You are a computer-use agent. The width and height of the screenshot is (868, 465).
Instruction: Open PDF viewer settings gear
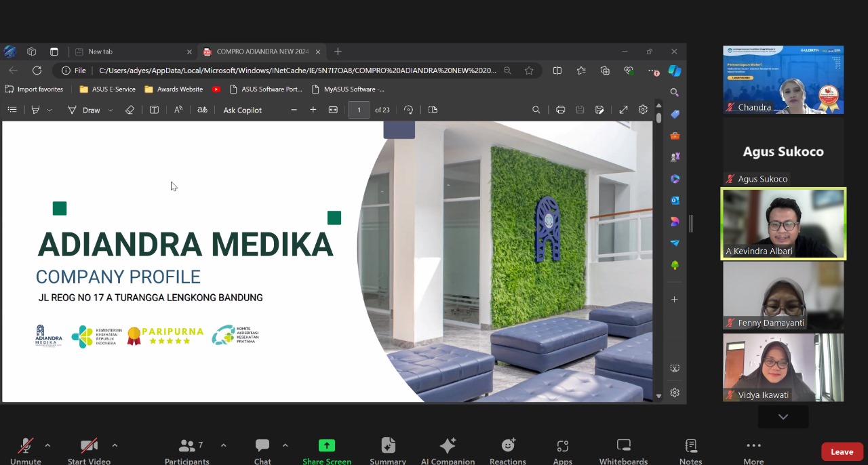[643, 110]
